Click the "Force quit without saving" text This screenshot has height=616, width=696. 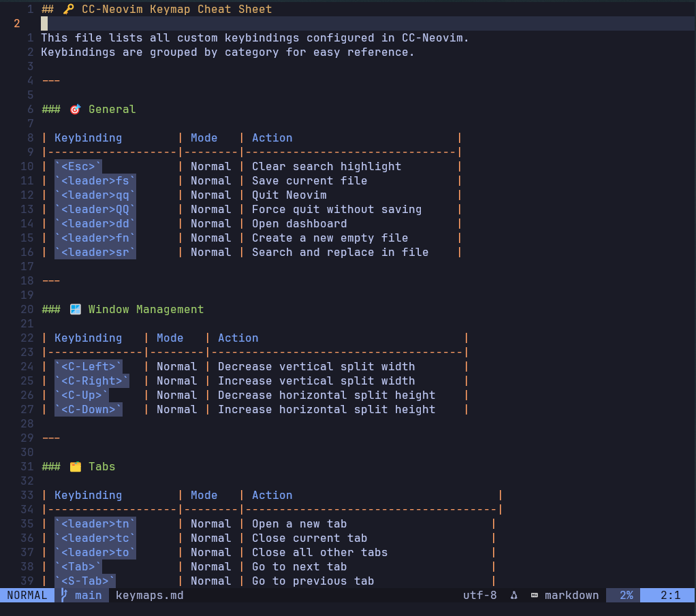click(x=336, y=210)
